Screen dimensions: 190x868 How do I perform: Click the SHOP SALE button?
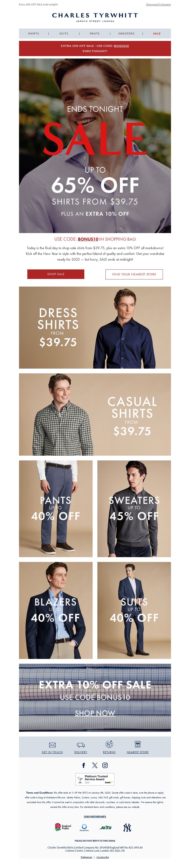click(x=56, y=274)
